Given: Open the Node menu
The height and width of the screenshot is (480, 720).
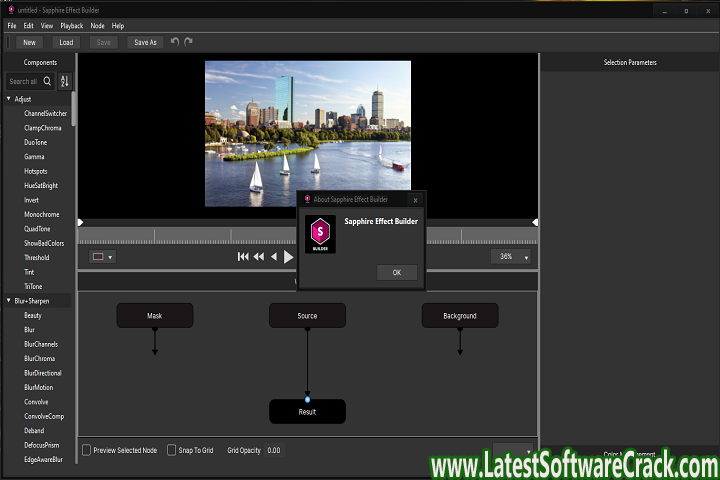Looking at the screenshot, I should click(x=97, y=25).
